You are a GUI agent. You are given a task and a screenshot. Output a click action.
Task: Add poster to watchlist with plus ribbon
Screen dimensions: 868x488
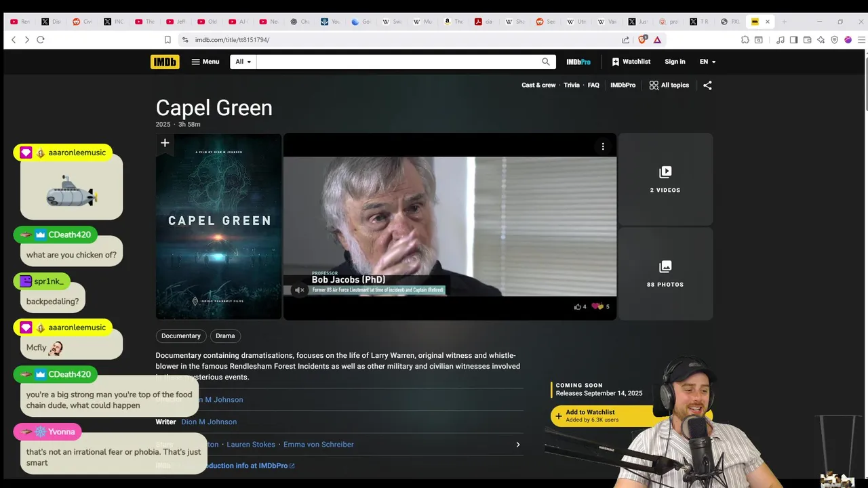pyautogui.click(x=165, y=143)
